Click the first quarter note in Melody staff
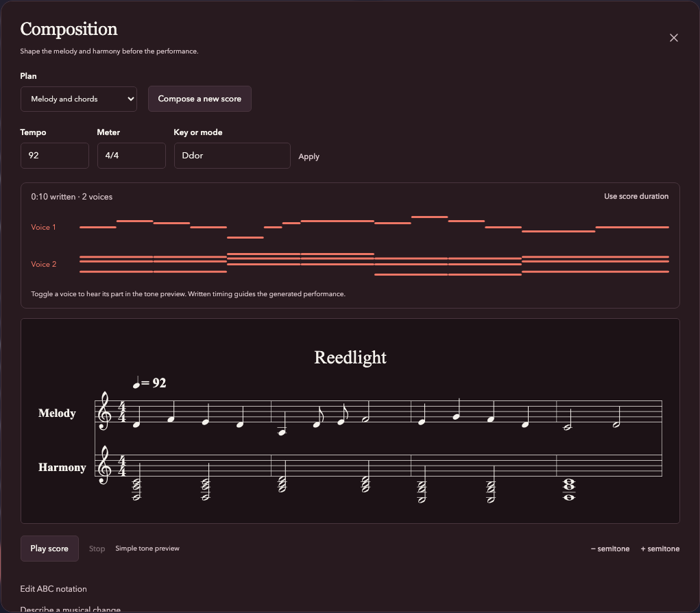This screenshot has width=700, height=613. (x=136, y=416)
